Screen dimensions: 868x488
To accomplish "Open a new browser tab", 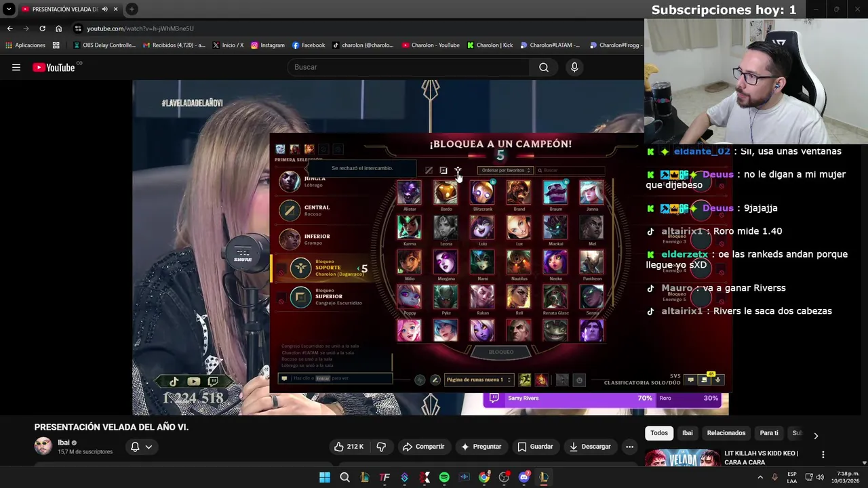I will click(132, 9).
